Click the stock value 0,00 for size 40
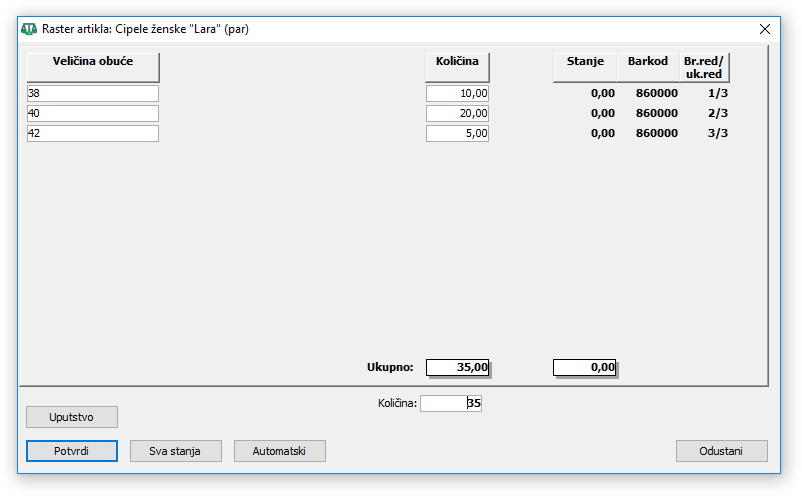 [603, 113]
